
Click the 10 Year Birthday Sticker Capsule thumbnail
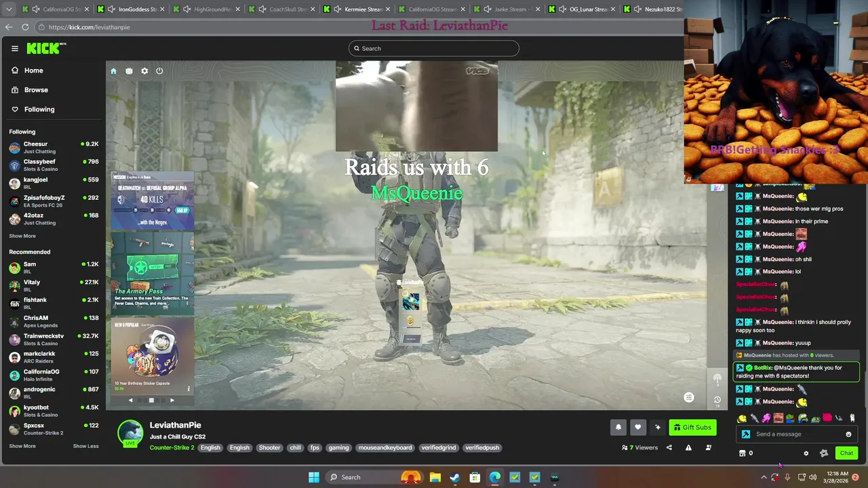[x=153, y=356]
